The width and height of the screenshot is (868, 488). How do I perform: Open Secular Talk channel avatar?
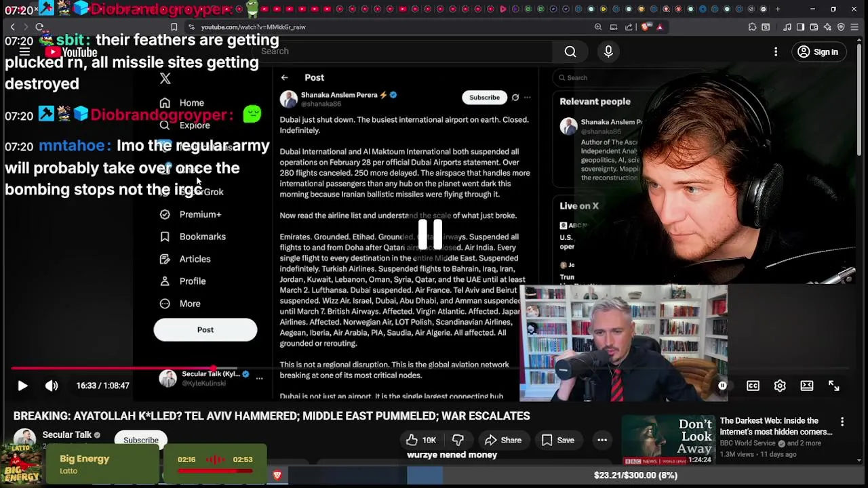(x=25, y=439)
